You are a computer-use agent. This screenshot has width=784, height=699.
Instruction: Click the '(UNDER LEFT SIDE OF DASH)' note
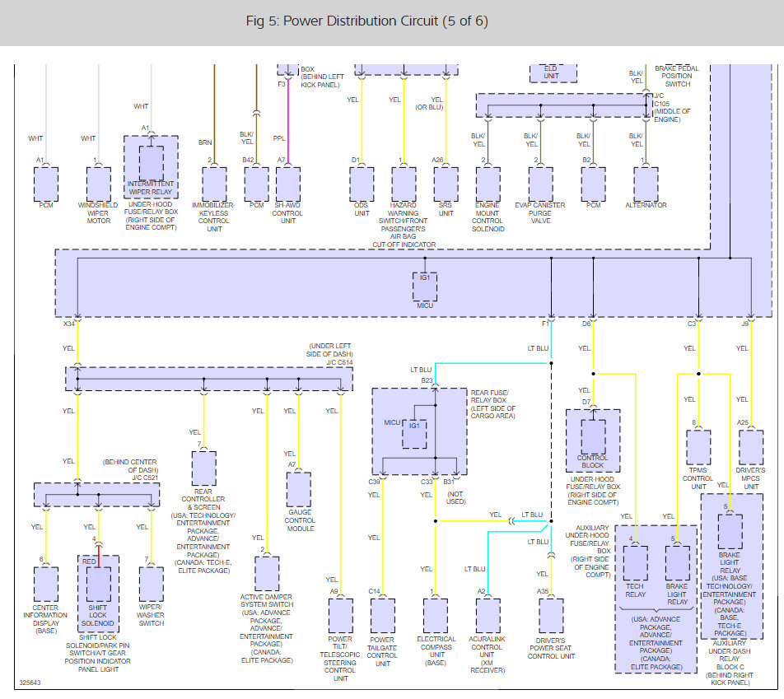[329, 350]
